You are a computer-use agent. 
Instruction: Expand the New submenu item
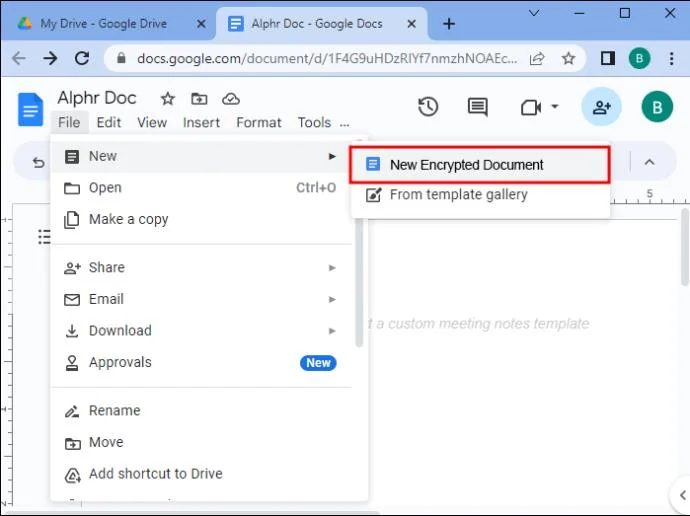click(x=202, y=156)
